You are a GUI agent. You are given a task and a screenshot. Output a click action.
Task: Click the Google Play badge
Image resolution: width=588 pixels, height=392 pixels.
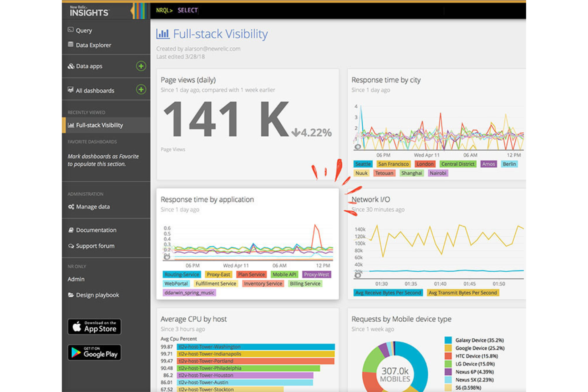(x=94, y=352)
